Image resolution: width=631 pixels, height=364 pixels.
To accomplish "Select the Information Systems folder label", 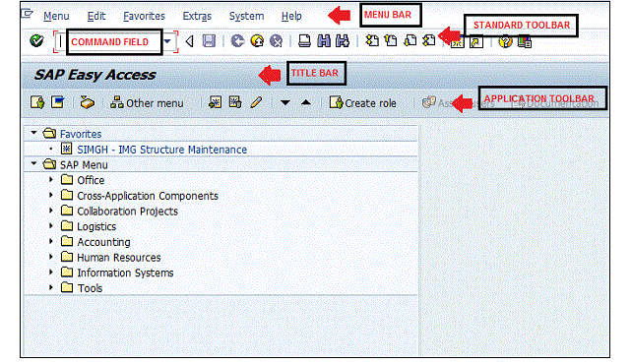I will point(125,273).
